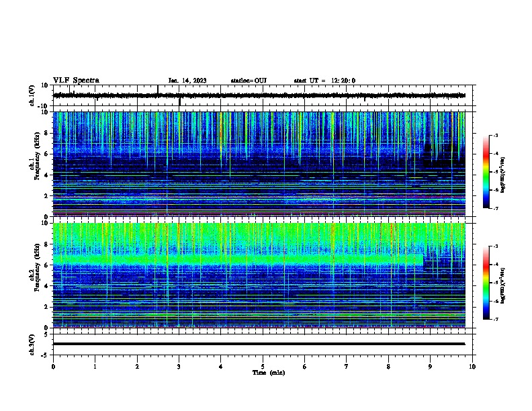The image size is (532, 411).
Task: Click time-axis tick label "3" below ch.3
Action: point(179,367)
